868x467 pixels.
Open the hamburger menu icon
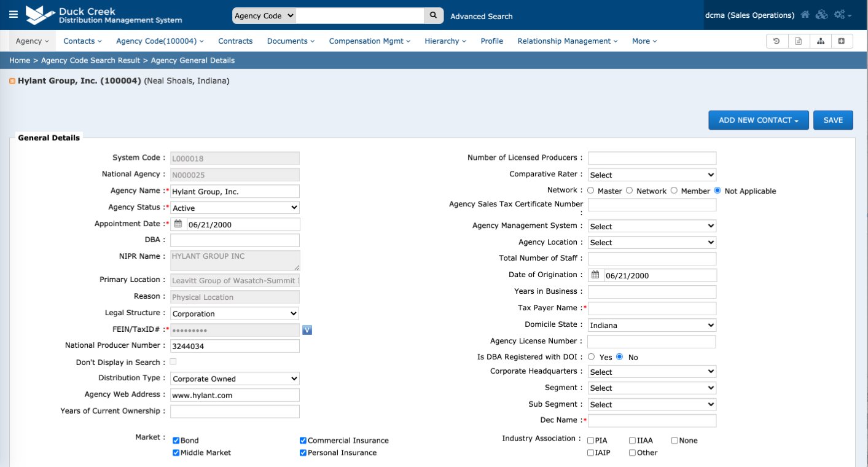[x=14, y=14]
